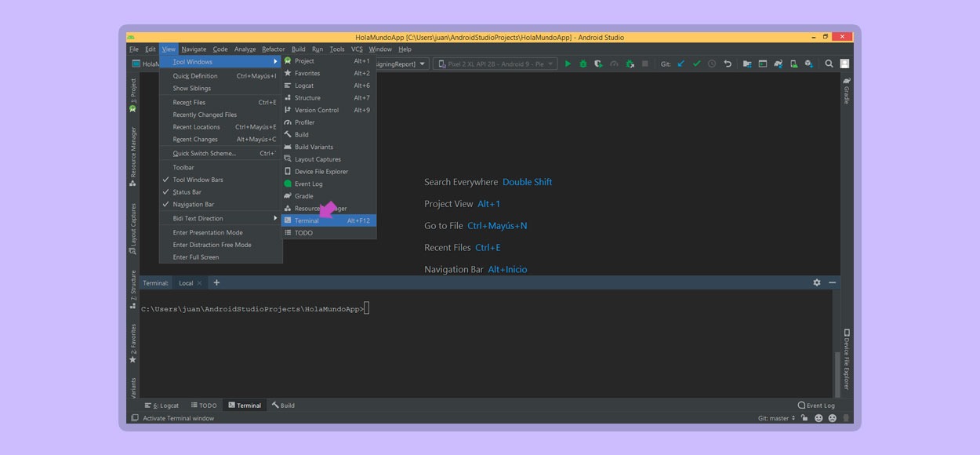Click the green Debug bug icon
Screen dimensions: 980x455
click(x=583, y=64)
